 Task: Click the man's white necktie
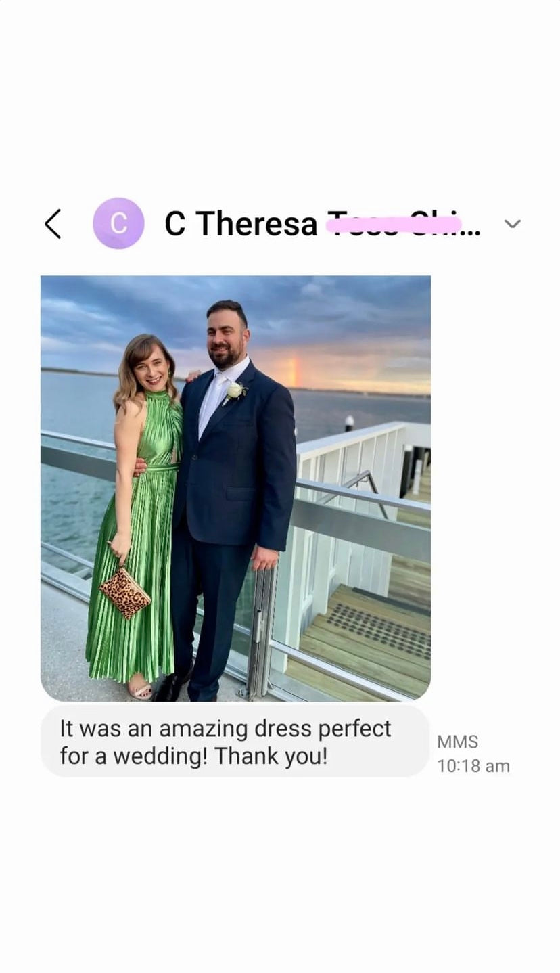212,401
